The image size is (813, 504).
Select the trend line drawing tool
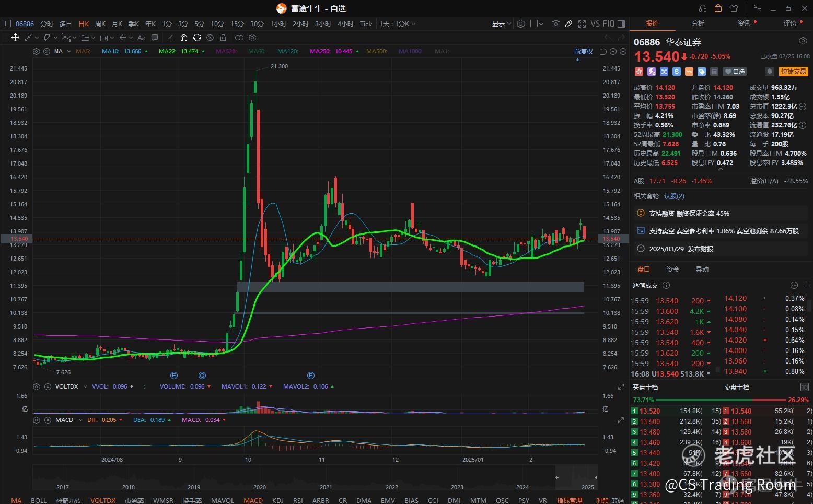[x=29, y=38]
